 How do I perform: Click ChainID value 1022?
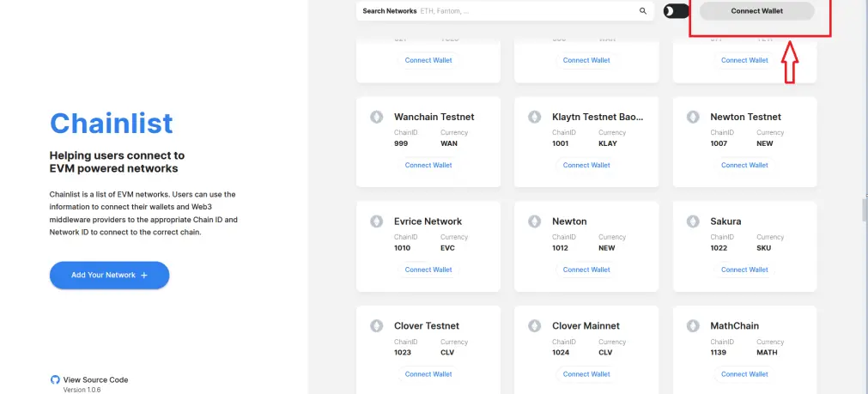coord(719,248)
